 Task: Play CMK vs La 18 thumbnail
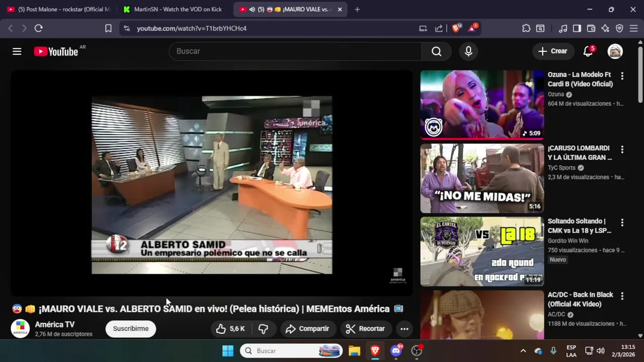click(x=482, y=251)
